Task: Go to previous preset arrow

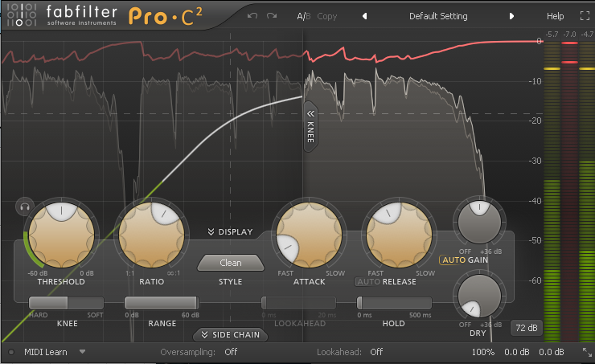Action: tap(365, 16)
